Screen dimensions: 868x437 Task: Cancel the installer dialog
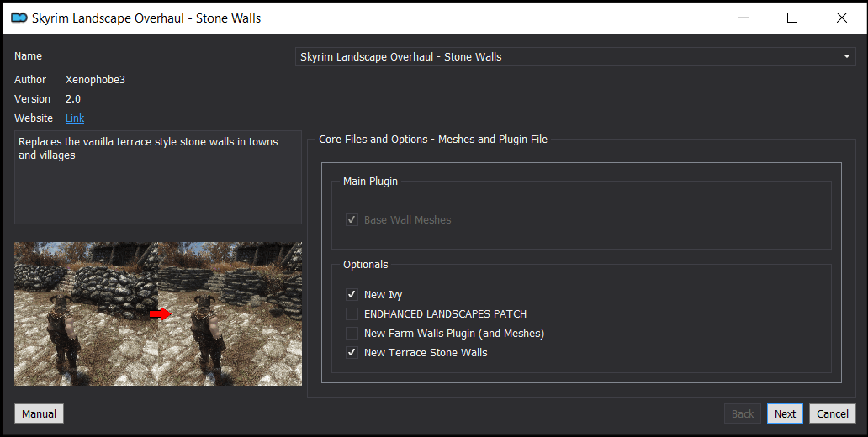pyautogui.click(x=833, y=413)
